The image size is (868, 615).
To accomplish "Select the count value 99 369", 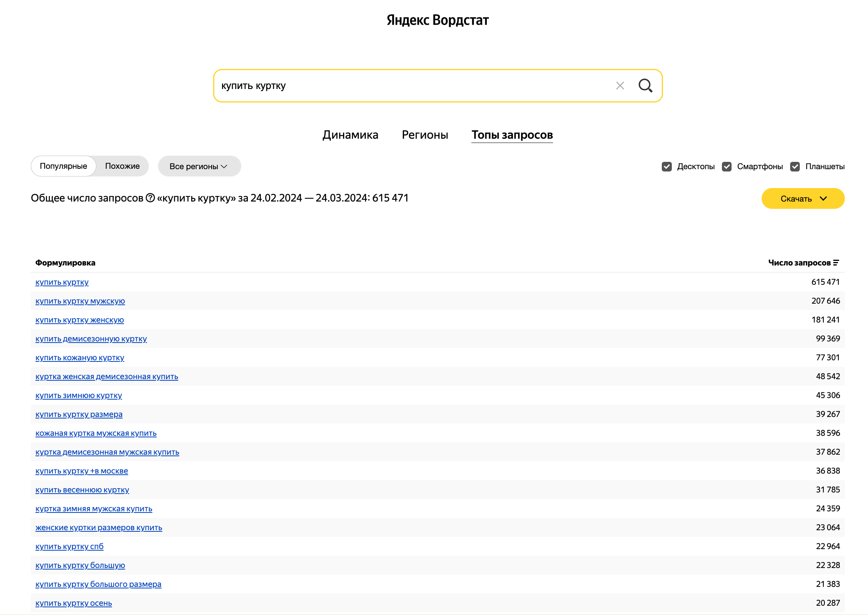I will click(828, 339).
